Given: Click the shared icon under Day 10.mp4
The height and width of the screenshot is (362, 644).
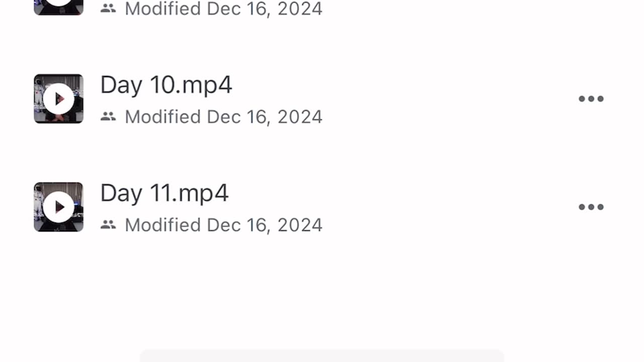Looking at the screenshot, I should pyautogui.click(x=108, y=117).
